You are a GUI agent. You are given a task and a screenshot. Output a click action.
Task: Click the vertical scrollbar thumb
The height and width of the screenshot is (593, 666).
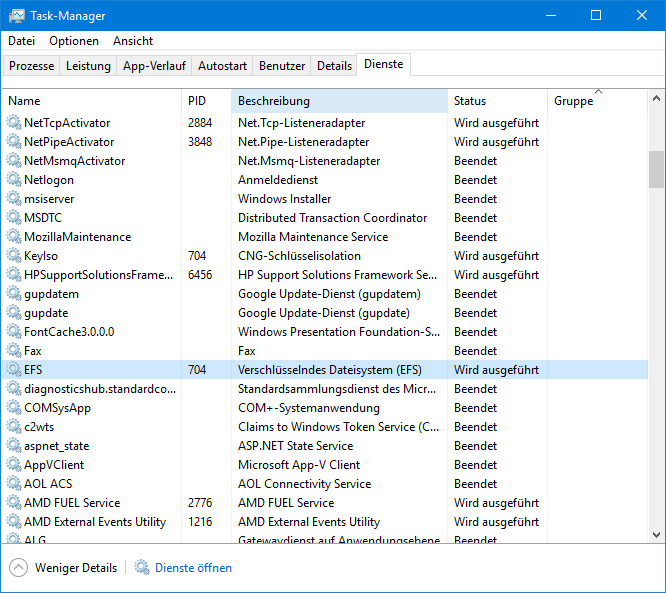(656, 169)
